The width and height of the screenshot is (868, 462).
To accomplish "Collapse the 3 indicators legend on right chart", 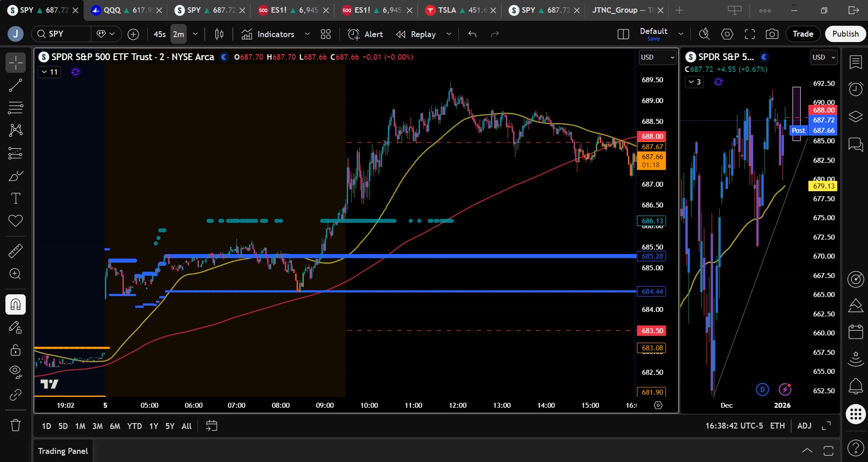I will 694,82.
